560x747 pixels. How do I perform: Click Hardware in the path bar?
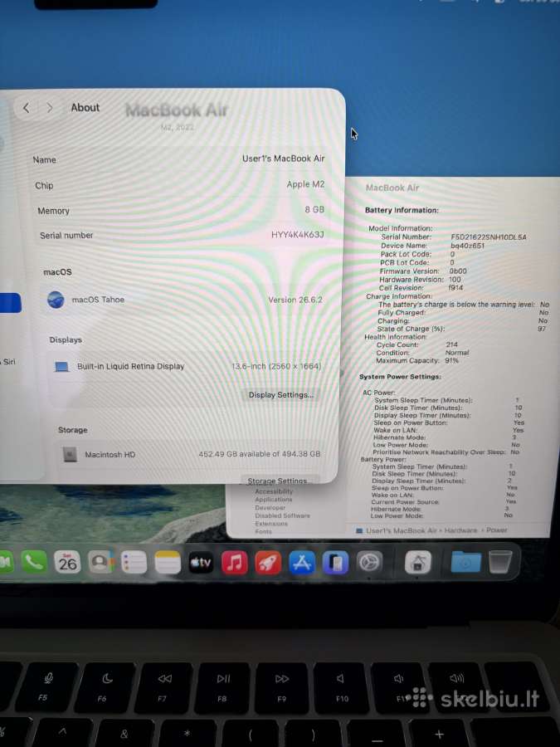coord(460,530)
